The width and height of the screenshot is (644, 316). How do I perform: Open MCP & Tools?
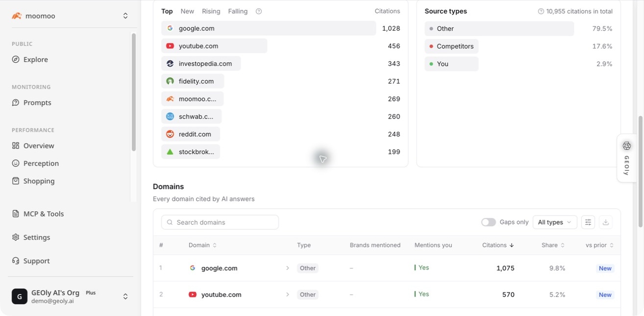44,214
